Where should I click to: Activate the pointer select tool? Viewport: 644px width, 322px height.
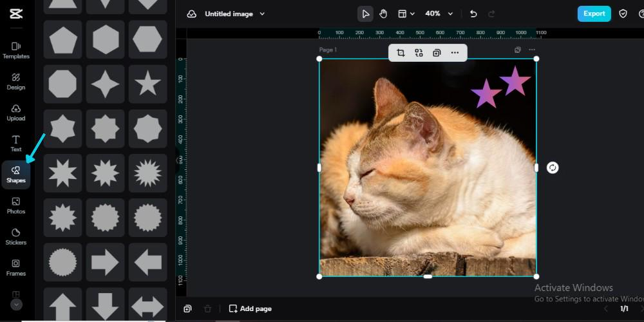[365, 14]
